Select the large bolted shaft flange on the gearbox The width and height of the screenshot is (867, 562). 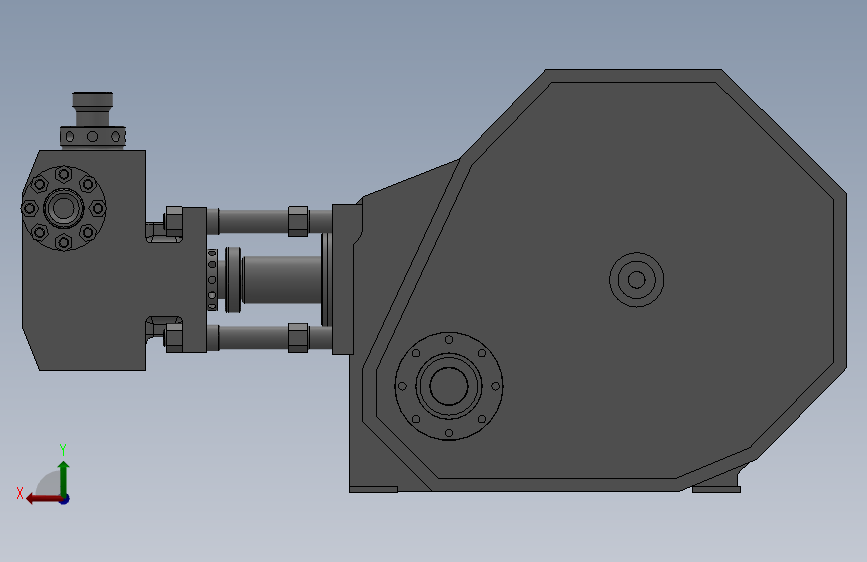pyautogui.click(x=448, y=386)
